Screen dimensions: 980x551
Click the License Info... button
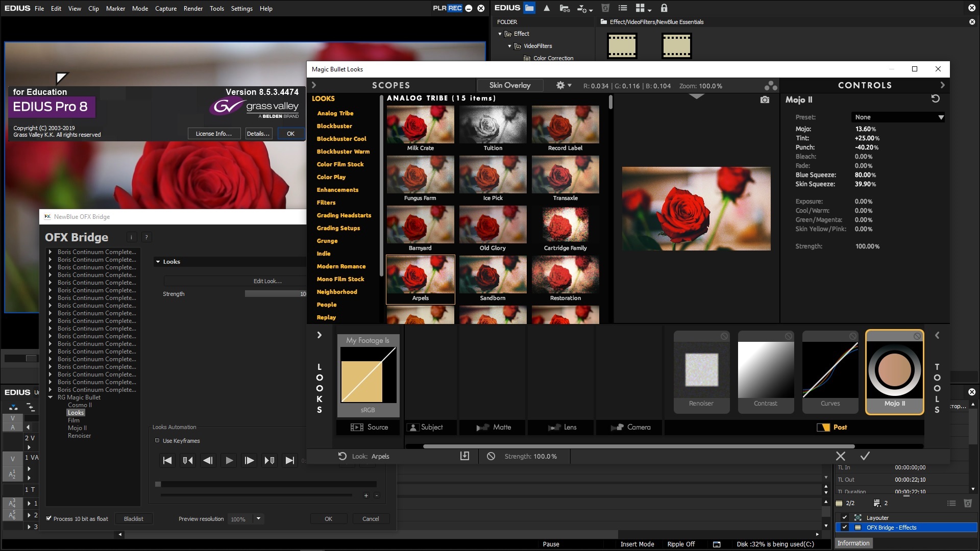[x=213, y=134]
